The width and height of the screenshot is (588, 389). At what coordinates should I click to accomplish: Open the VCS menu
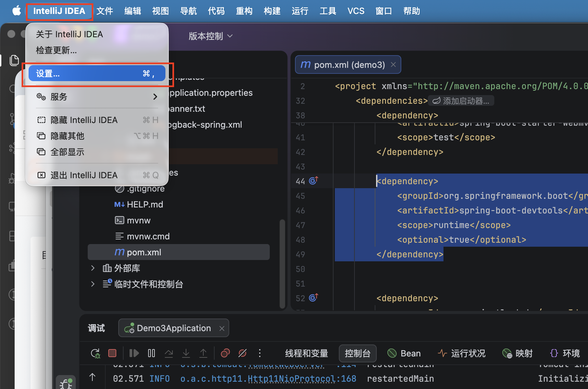pos(356,11)
